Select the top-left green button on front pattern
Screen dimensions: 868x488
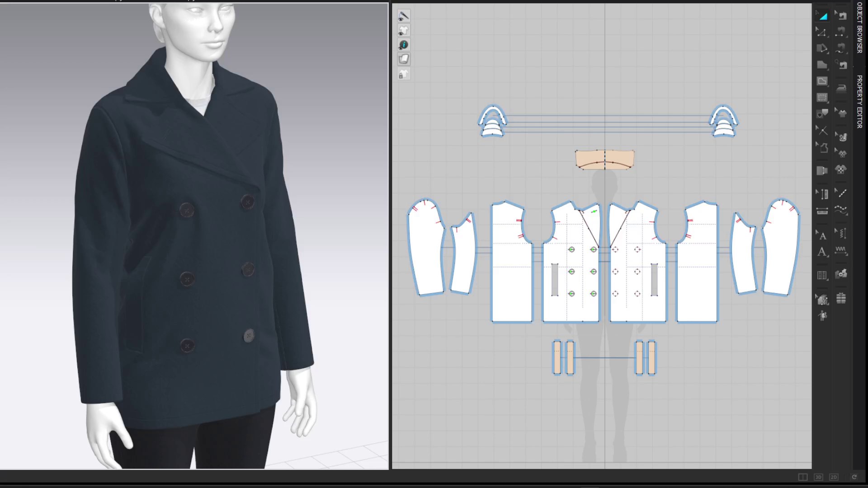(x=571, y=249)
